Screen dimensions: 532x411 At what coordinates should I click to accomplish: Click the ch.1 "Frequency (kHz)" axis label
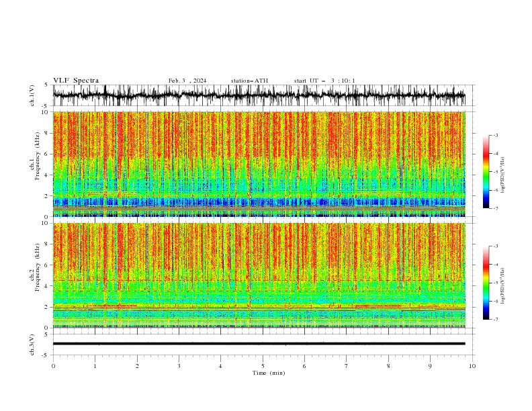pos(38,156)
